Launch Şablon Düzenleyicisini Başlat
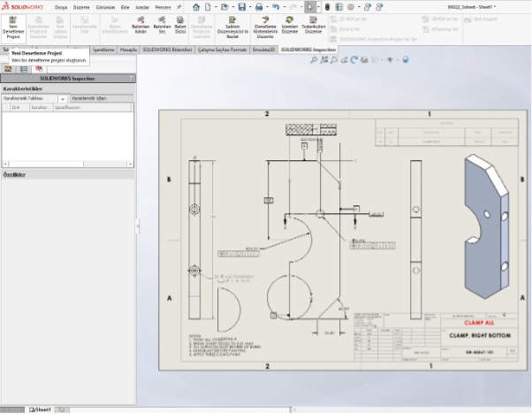 232,27
